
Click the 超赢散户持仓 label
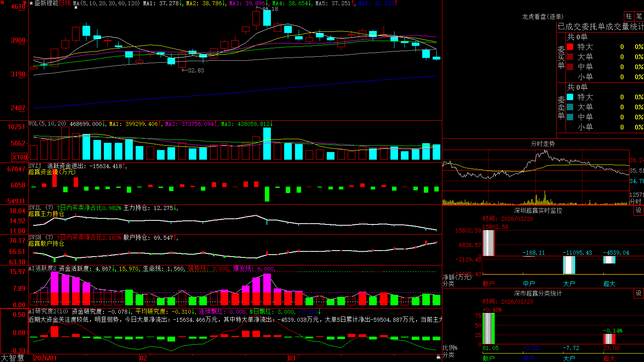[46, 244]
